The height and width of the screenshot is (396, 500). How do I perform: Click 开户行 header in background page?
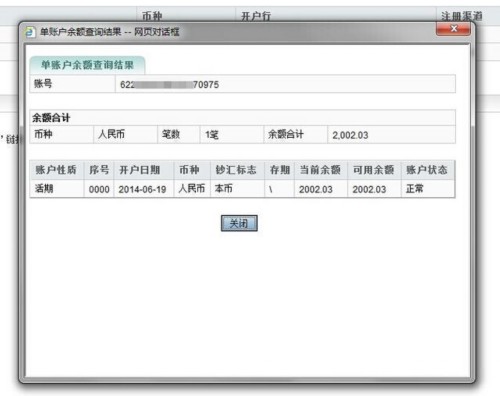point(256,16)
